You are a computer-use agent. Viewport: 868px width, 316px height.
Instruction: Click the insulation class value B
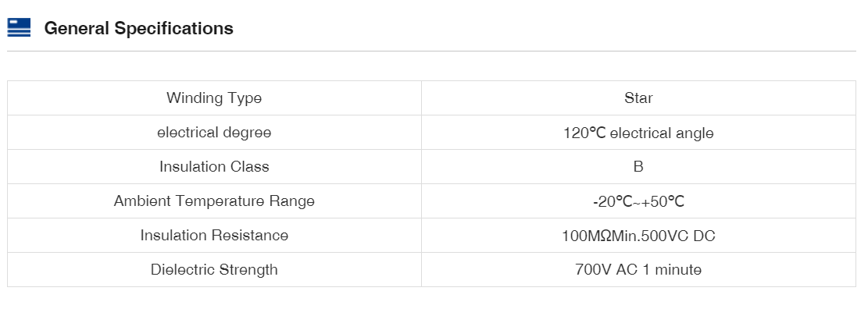638,167
